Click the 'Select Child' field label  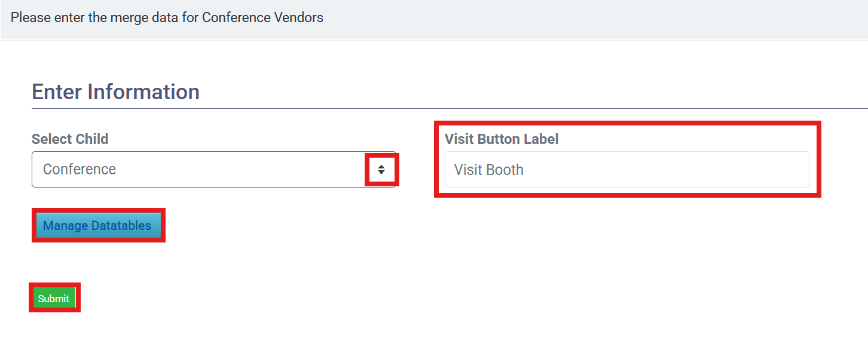pos(70,139)
